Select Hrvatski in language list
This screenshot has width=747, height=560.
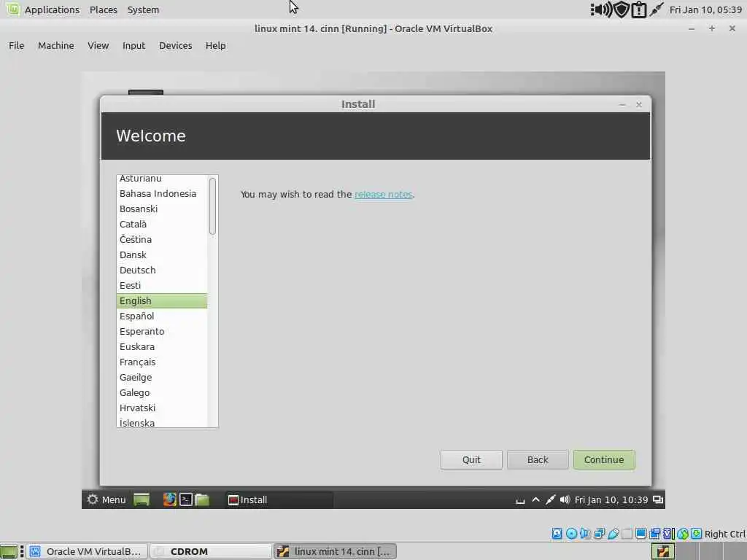coord(162,408)
